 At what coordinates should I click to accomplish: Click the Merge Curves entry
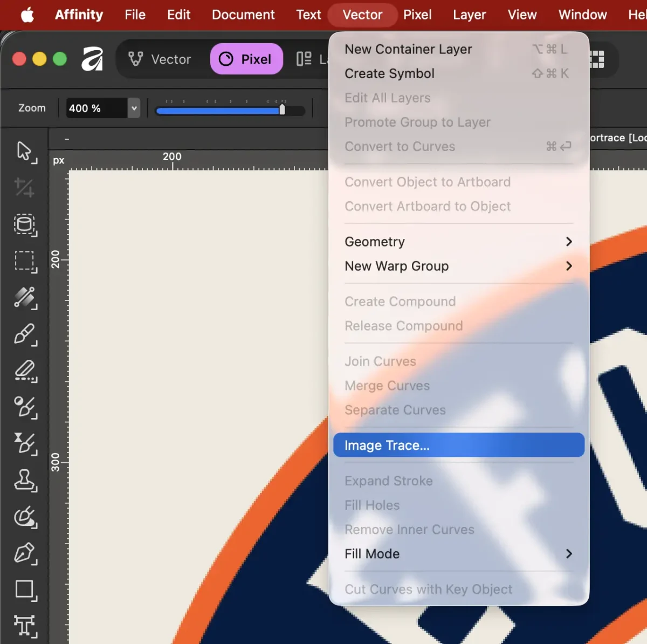[458, 386]
